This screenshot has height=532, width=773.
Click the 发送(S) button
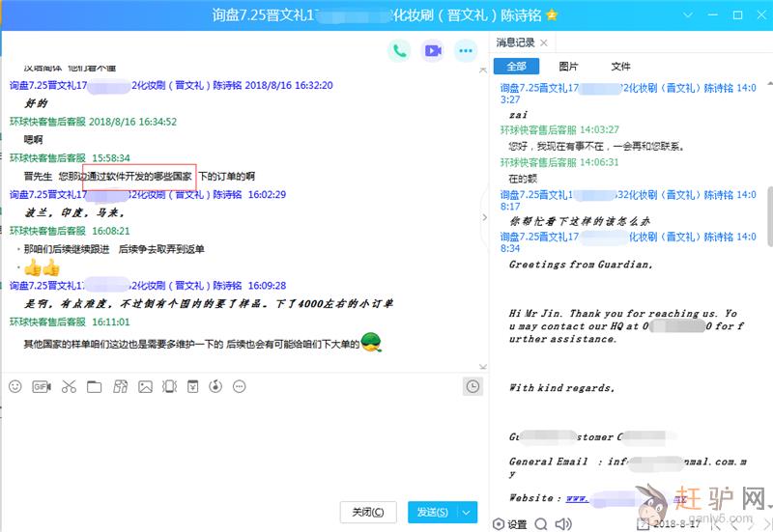point(432,512)
